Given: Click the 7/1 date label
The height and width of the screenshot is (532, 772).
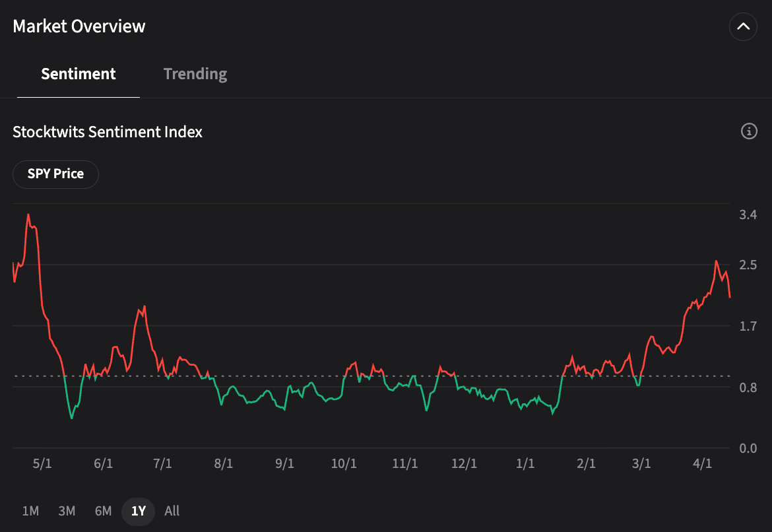Looking at the screenshot, I should tap(162, 463).
